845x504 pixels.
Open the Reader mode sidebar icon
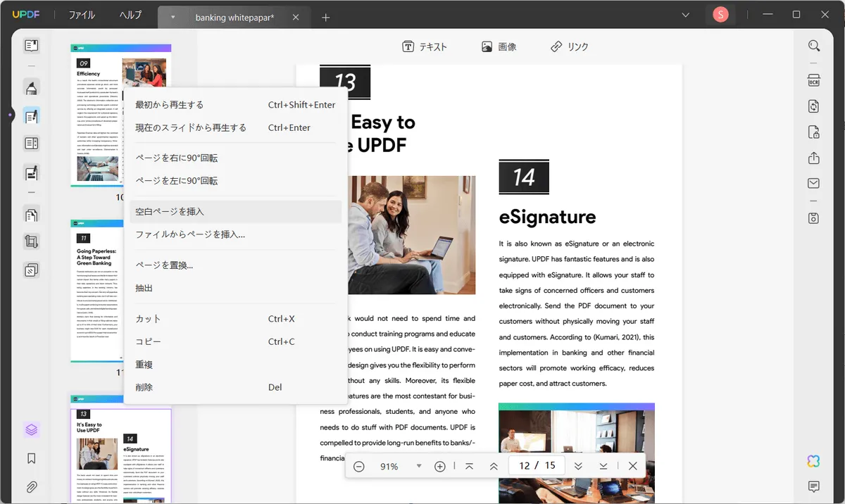pyautogui.click(x=31, y=46)
